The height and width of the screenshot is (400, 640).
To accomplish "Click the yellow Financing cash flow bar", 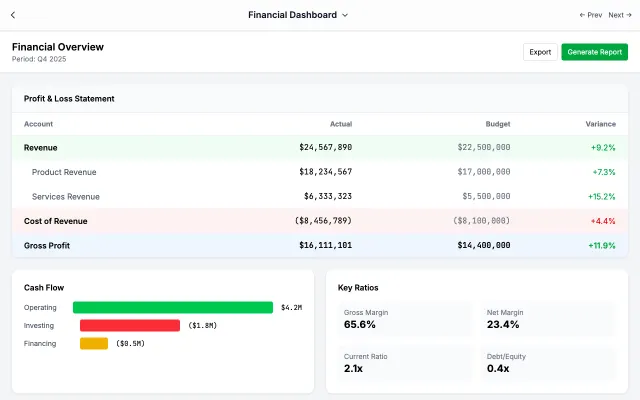I will coord(94,343).
